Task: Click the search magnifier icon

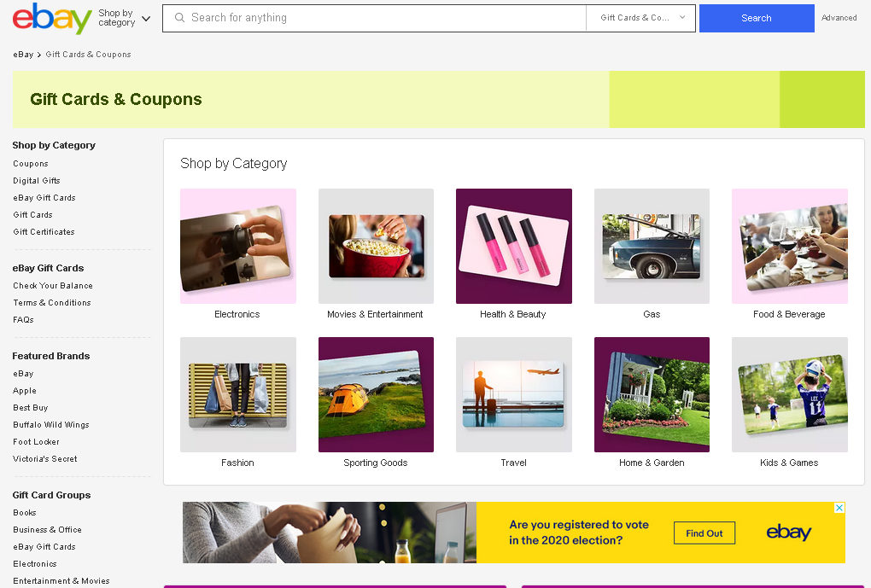Action: [179, 18]
